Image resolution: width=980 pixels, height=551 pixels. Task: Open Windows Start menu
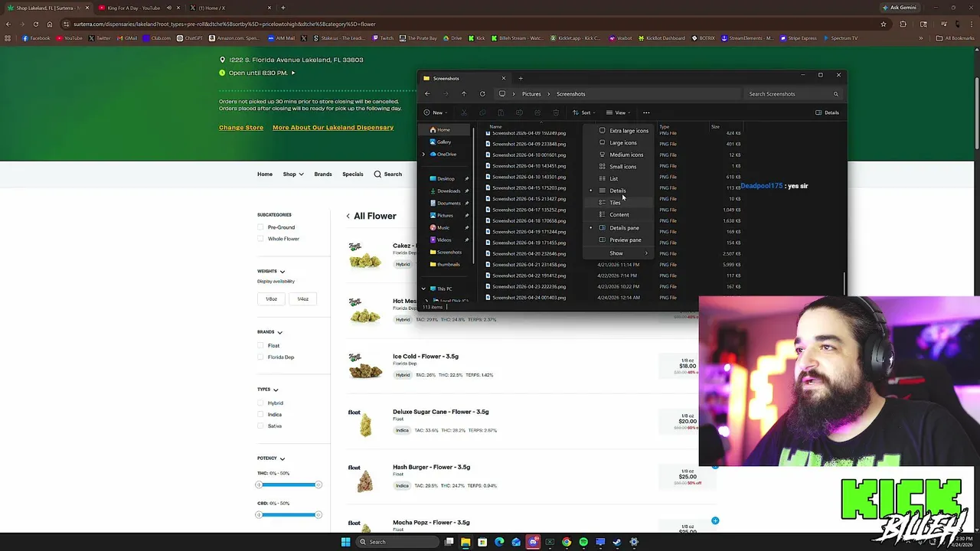click(x=345, y=542)
